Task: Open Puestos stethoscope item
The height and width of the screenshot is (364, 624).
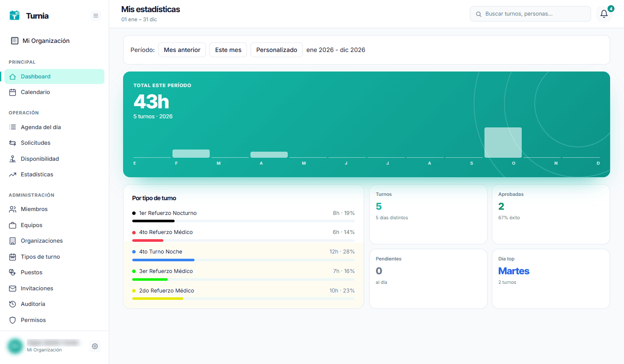Action: [x=54, y=273]
